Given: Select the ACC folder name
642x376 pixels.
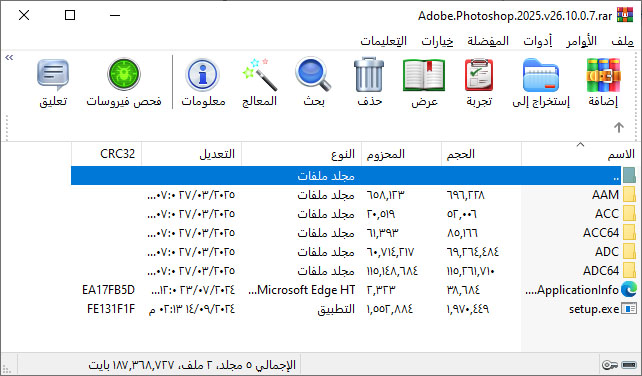Looking at the screenshot, I should tap(607, 213).
